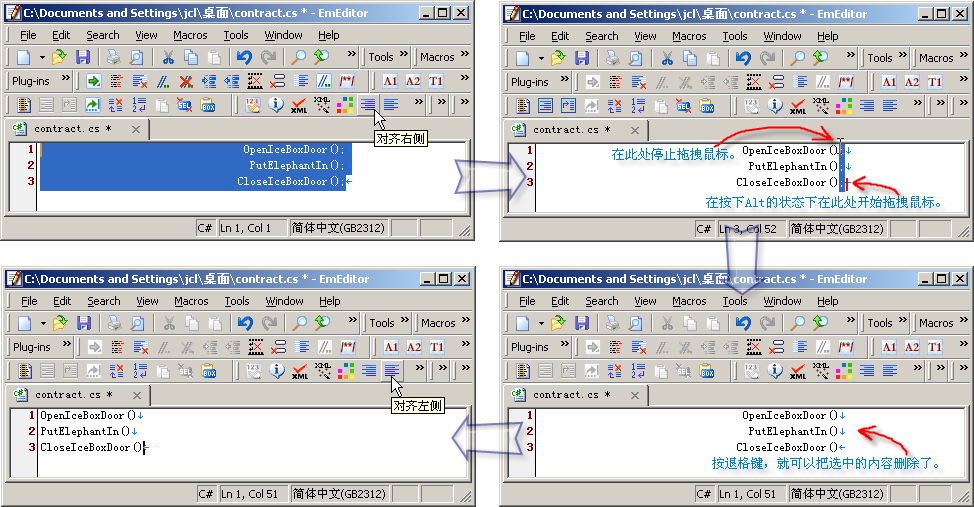Expand Tools toolbar chevron in bottom-left window
The height and width of the screenshot is (507, 974).
point(405,321)
